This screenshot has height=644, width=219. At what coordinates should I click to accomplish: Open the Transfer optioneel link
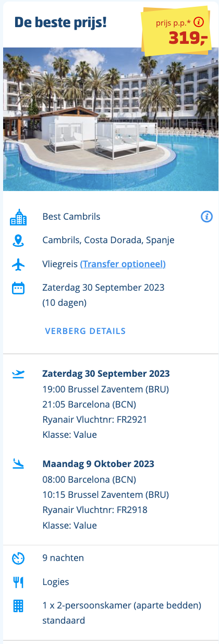[123, 264]
